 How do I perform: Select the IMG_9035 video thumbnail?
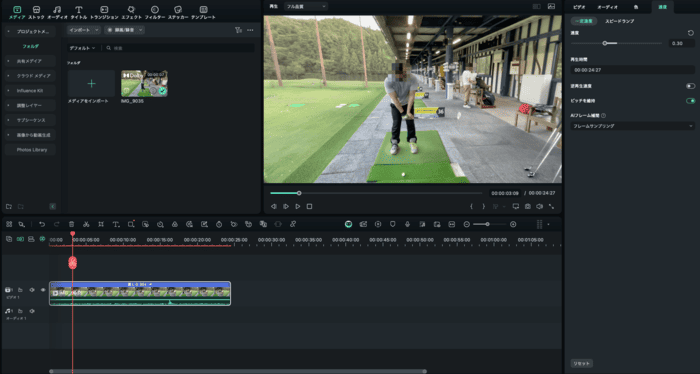coord(144,83)
